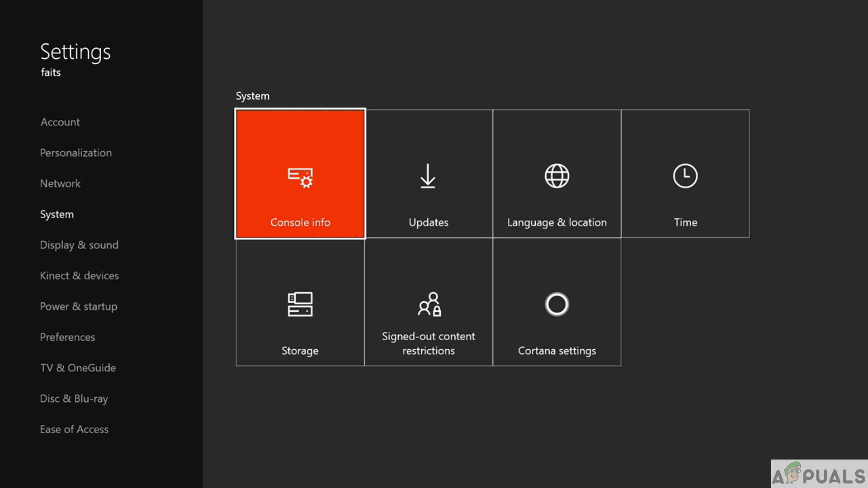Open Power & startup settings

tap(78, 306)
